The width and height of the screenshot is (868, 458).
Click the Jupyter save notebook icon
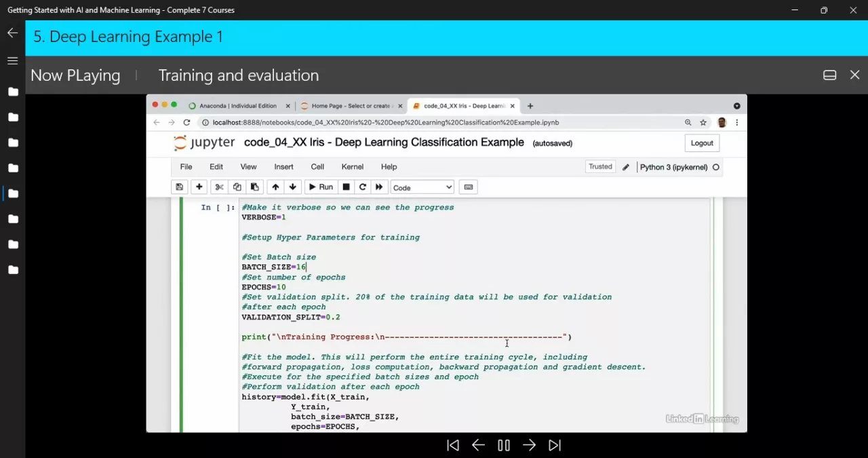pyautogui.click(x=179, y=187)
